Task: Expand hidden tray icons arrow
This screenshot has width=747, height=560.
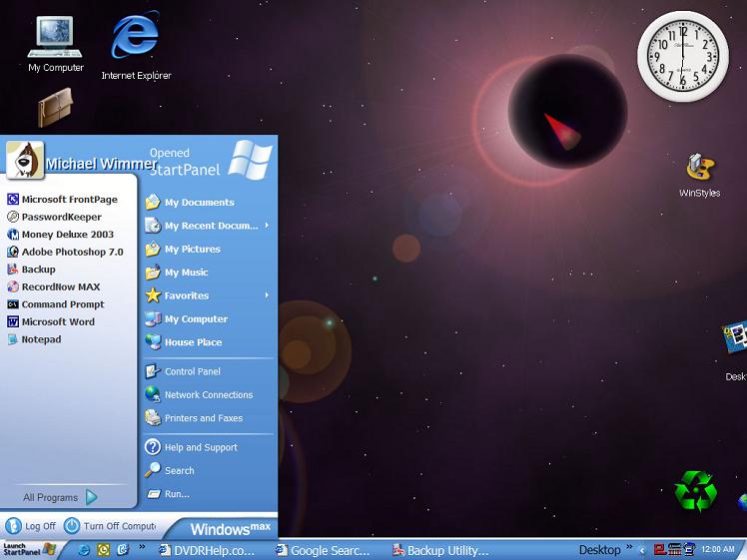Action: tap(642, 550)
